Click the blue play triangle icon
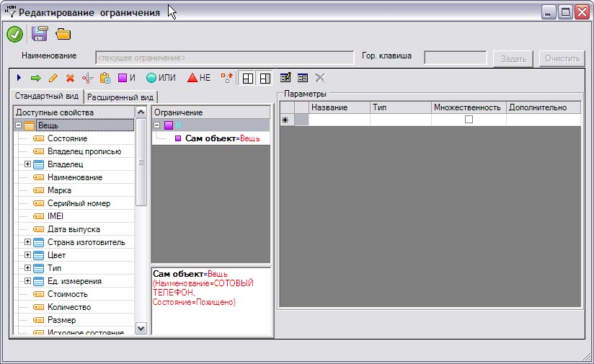The height and width of the screenshot is (364, 594). pos(19,78)
